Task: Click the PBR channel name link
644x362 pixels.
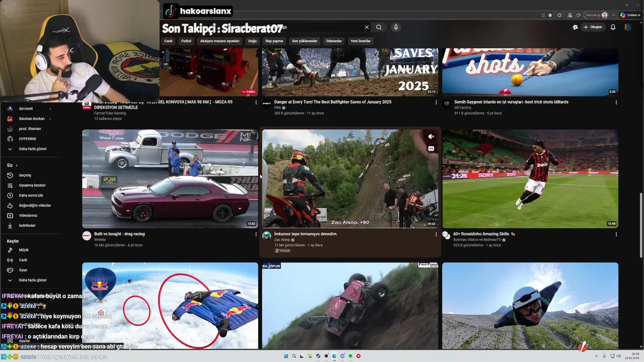Action: point(278,108)
